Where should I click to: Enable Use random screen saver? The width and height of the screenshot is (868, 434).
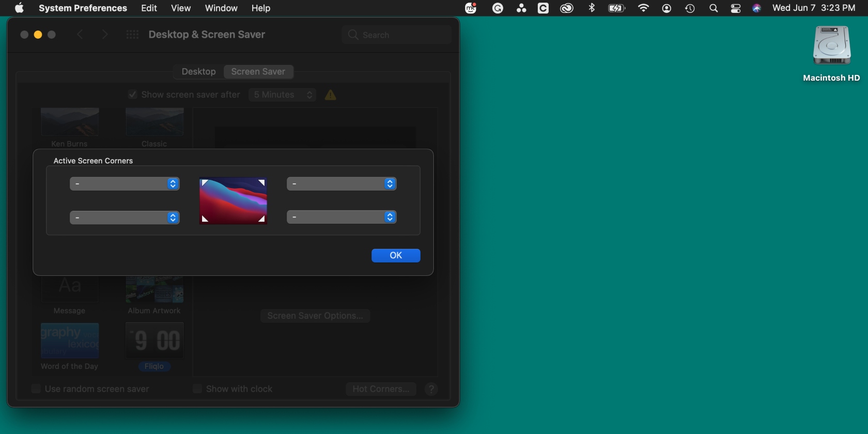(x=36, y=389)
